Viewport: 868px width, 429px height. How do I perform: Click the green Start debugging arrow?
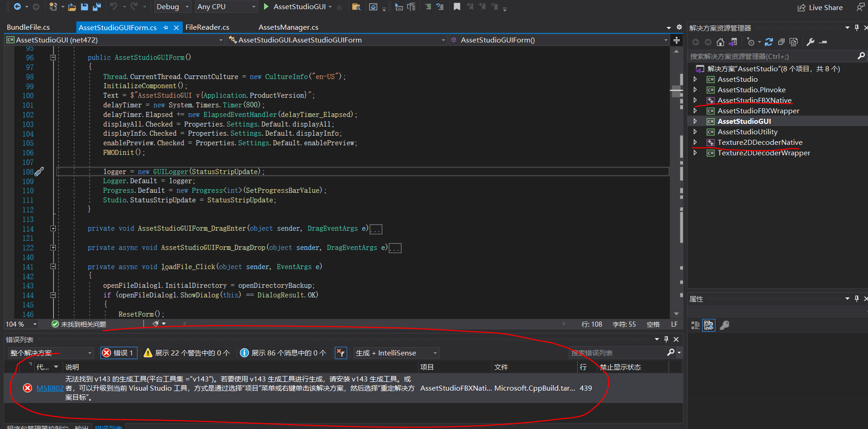point(266,7)
